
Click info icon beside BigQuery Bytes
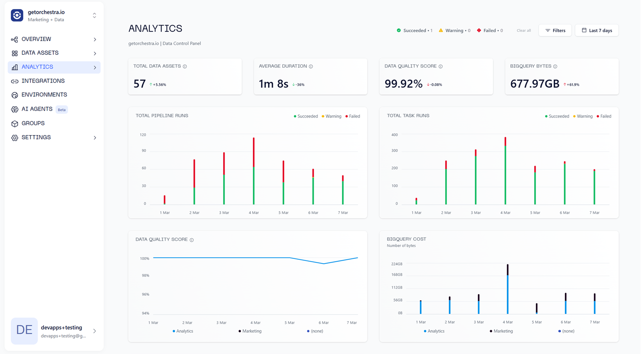[555, 66]
